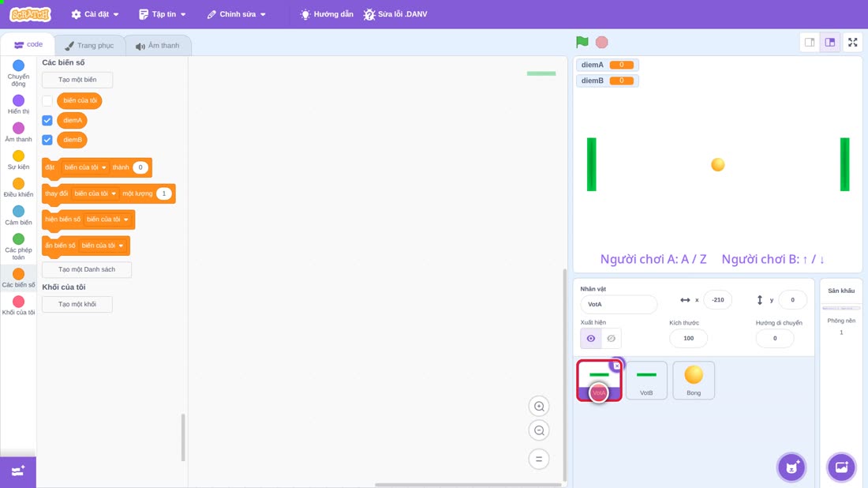This screenshot has height=488, width=868.
Task: Select the Điều khiển block category
Action: pyautogui.click(x=18, y=188)
